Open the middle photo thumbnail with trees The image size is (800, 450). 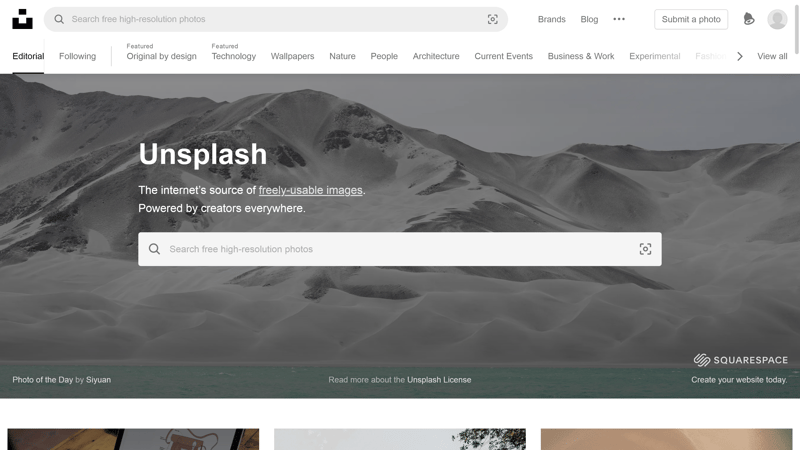coord(400,439)
